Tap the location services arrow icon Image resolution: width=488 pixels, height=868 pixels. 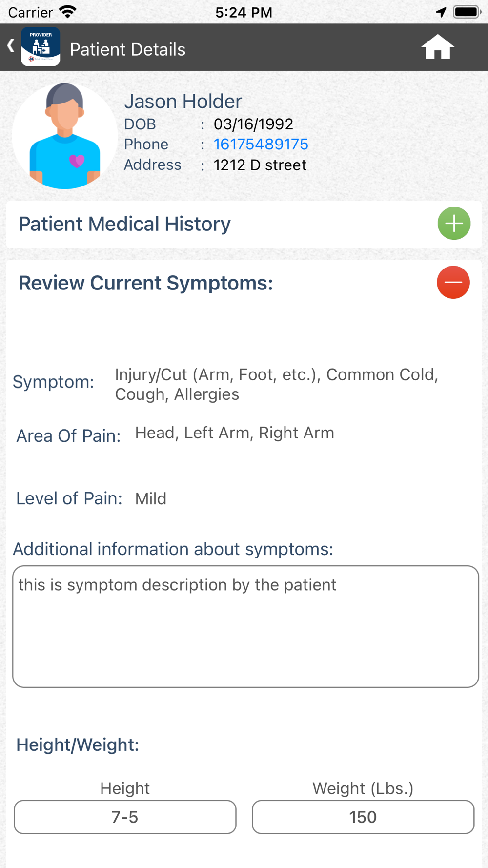pyautogui.click(x=441, y=12)
